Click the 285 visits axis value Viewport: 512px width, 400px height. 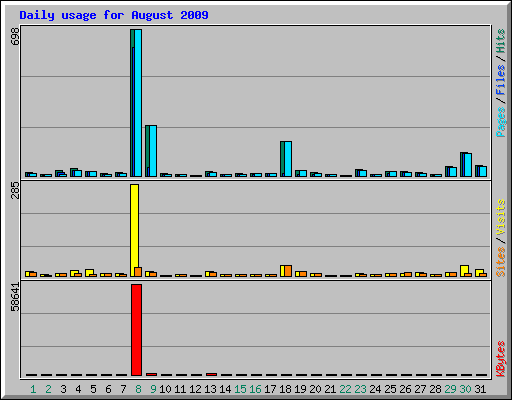pos(15,190)
